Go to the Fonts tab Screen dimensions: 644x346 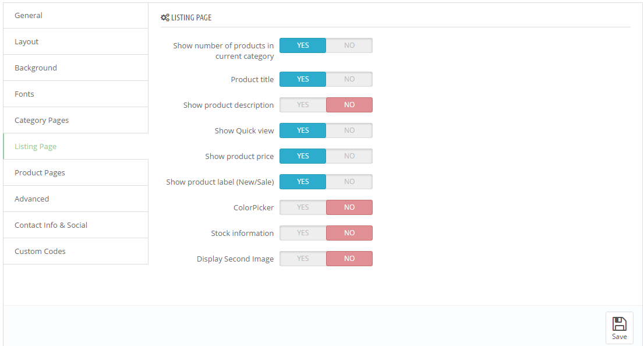coord(76,94)
